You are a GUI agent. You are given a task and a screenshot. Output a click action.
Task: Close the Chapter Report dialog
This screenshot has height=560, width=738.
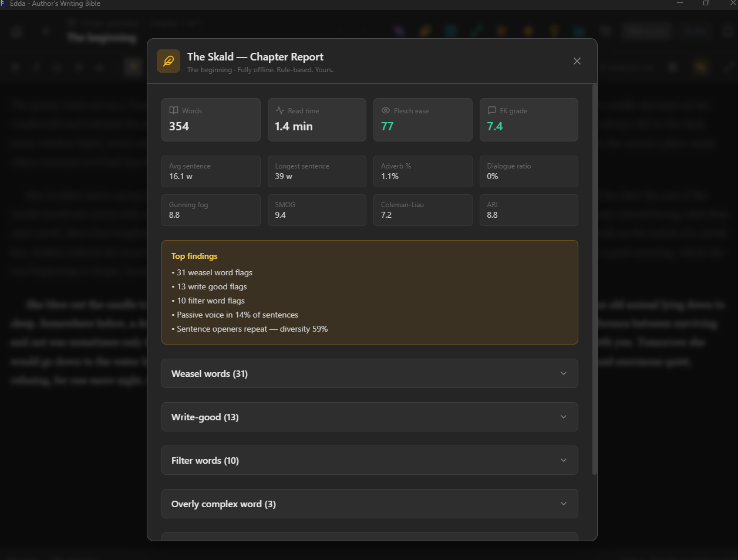point(577,61)
